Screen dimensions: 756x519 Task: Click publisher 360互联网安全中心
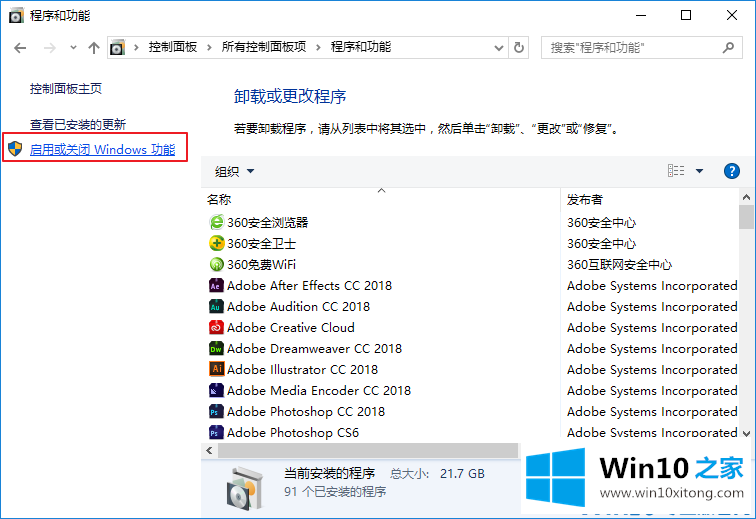pyautogui.click(x=619, y=264)
